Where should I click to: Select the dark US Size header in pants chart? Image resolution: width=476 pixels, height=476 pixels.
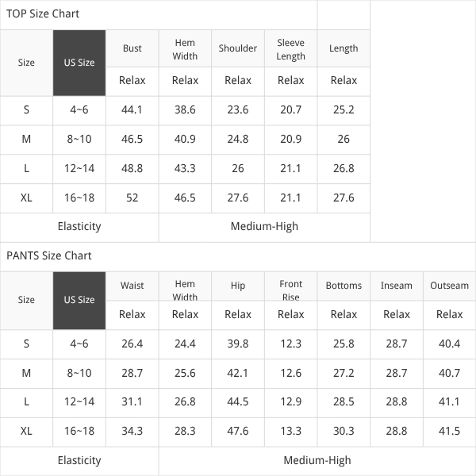tap(79, 300)
